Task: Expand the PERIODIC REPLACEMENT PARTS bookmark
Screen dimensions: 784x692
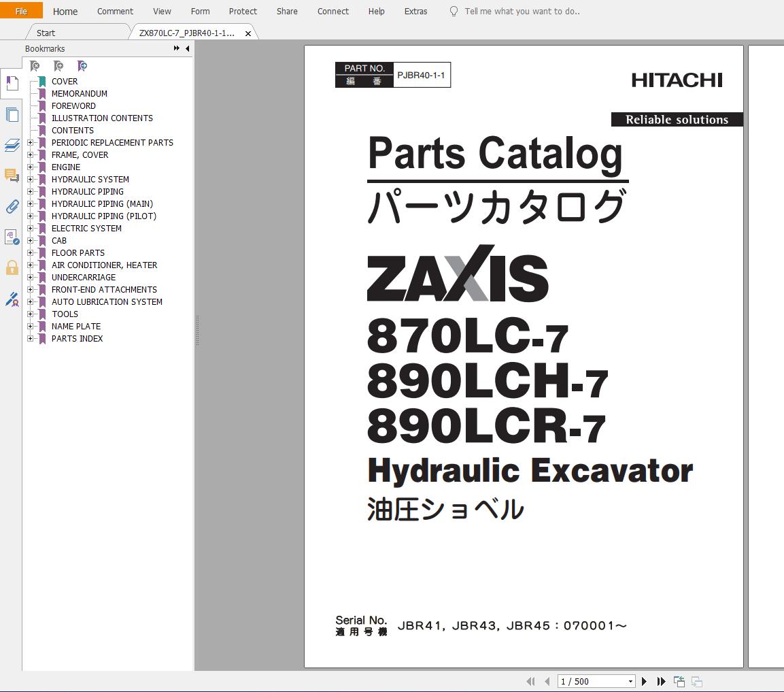Action: [x=30, y=143]
